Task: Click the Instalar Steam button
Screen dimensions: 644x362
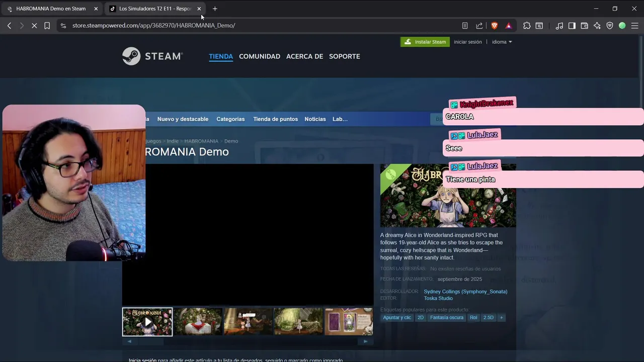Action: (425, 42)
